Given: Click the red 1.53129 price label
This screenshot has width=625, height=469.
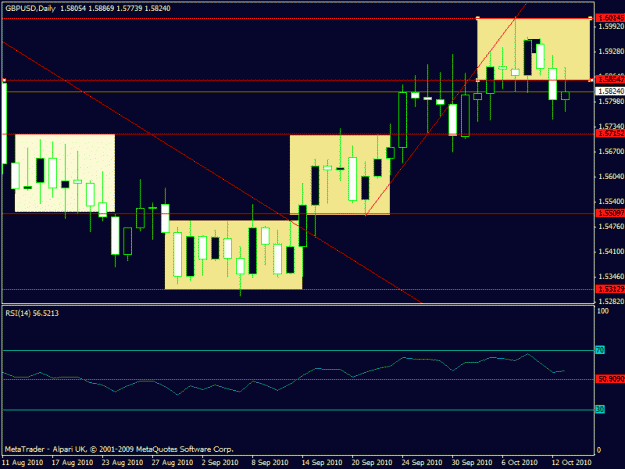Looking at the screenshot, I should pyautogui.click(x=610, y=288).
